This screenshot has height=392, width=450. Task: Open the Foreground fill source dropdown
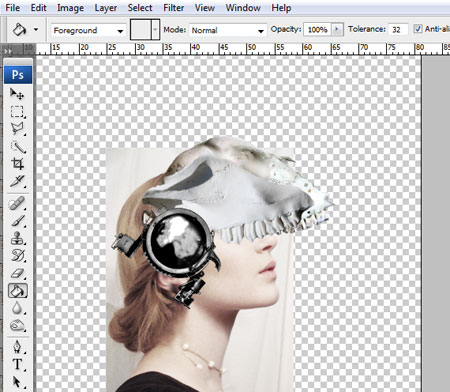click(x=88, y=30)
